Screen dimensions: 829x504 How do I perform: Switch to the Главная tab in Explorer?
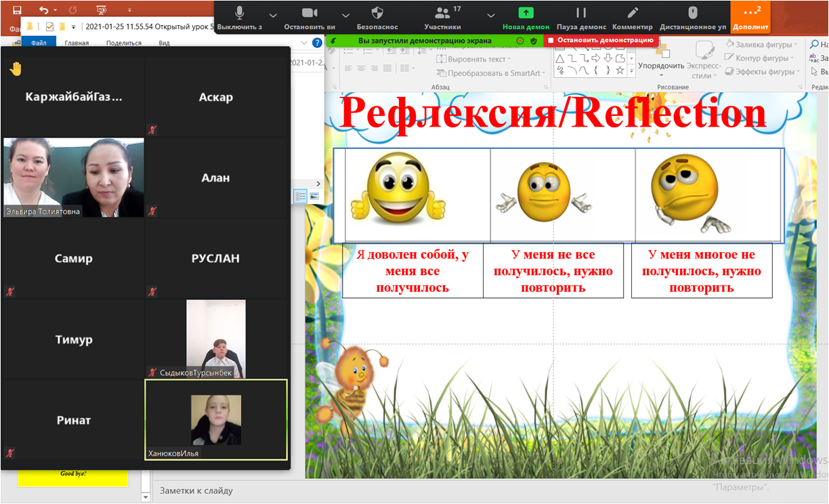[x=77, y=43]
